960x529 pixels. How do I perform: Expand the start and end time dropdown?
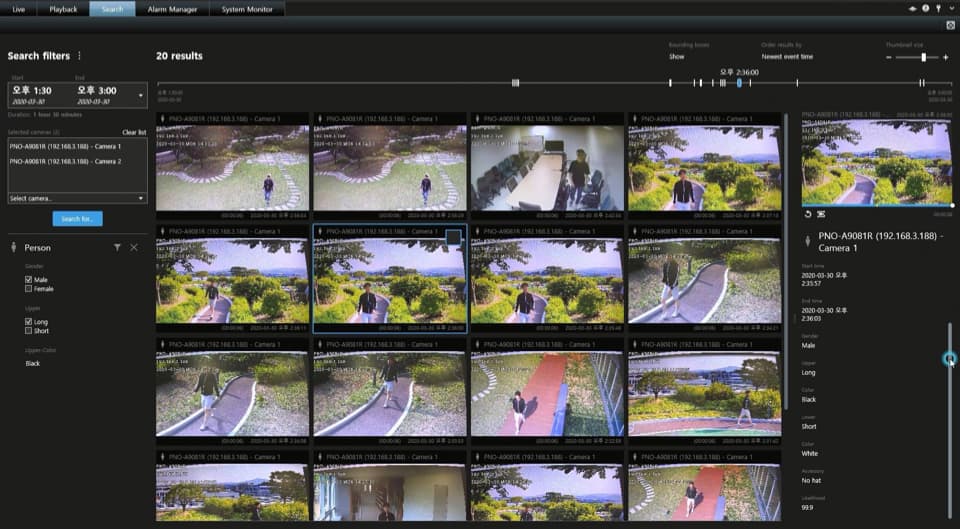coord(141,96)
